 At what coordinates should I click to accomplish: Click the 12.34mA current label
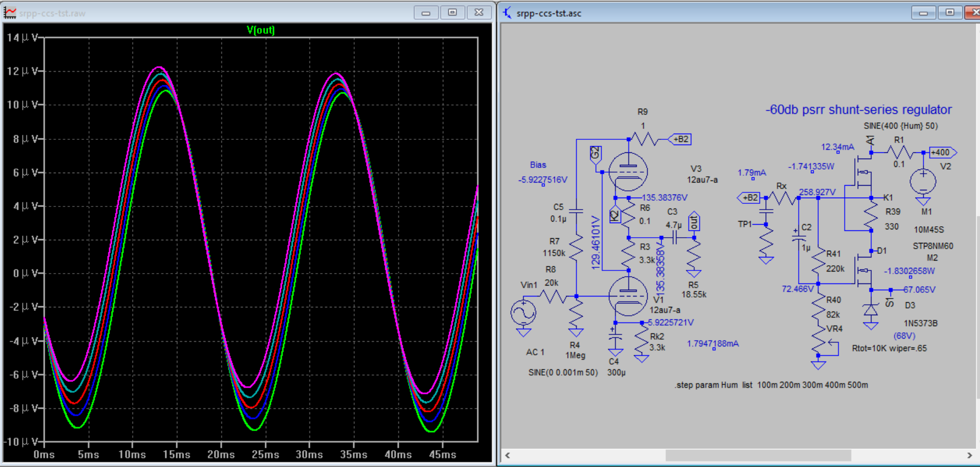pyautogui.click(x=838, y=147)
